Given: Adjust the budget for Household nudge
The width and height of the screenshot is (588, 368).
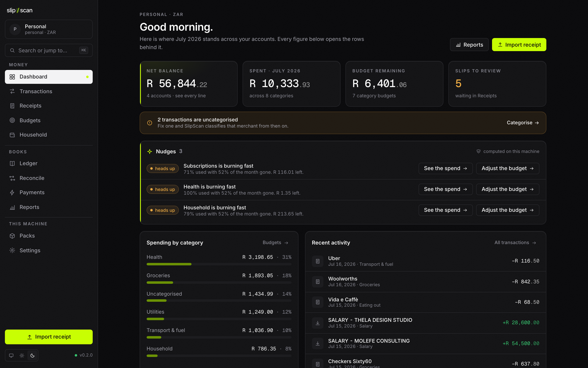Looking at the screenshot, I should (x=508, y=210).
